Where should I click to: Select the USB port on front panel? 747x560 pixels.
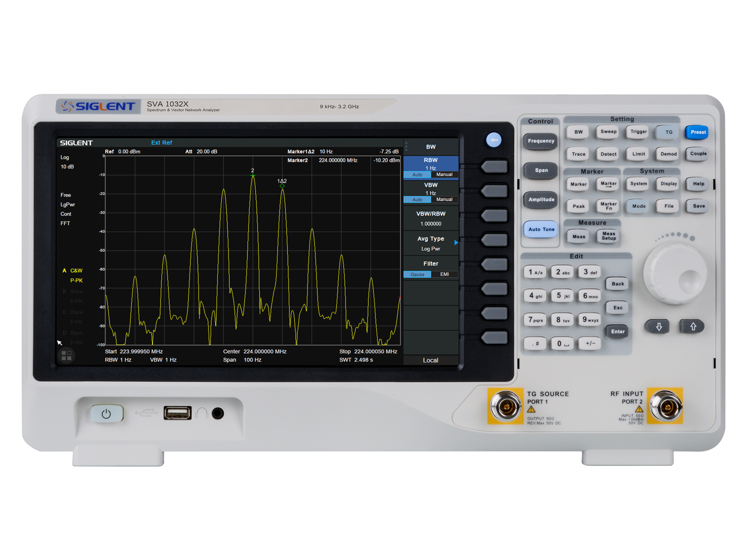177,413
